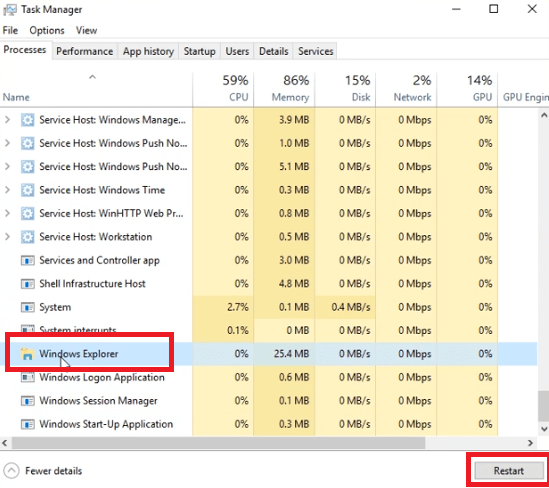Viewport: 549px width, 488px height.
Task: Select Windows Start-Up Application row
Action: pyautogui.click(x=269, y=424)
